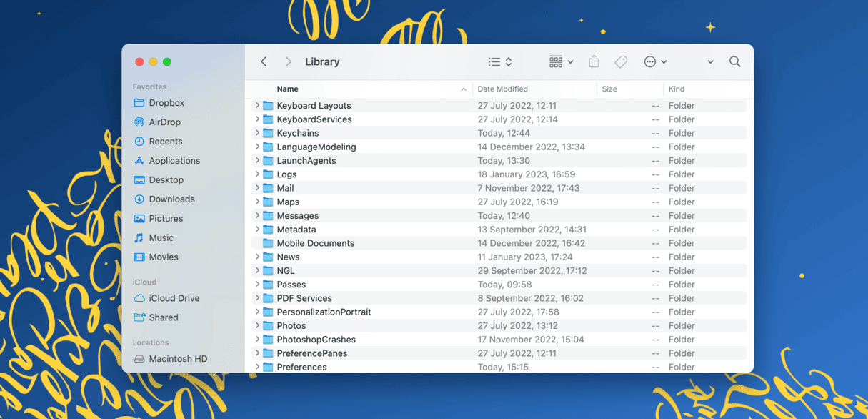Screen dimensions: 868x419
Task: Open the list view switcher
Action: pos(500,62)
